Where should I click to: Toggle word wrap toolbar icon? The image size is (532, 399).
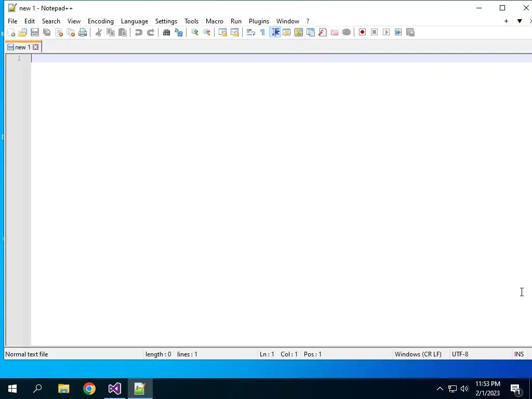pos(251,32)
